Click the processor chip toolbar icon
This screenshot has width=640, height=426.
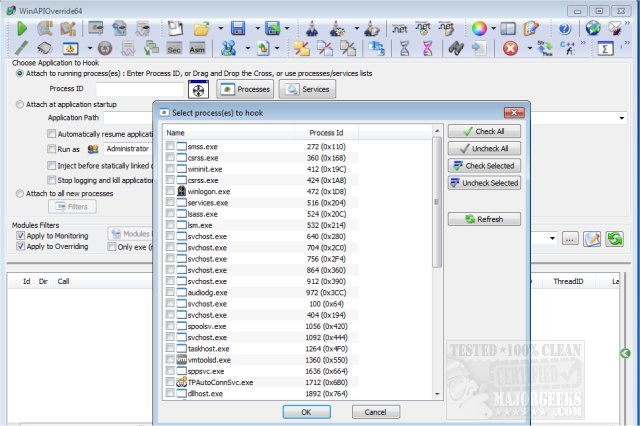click(x=44, y=49)
